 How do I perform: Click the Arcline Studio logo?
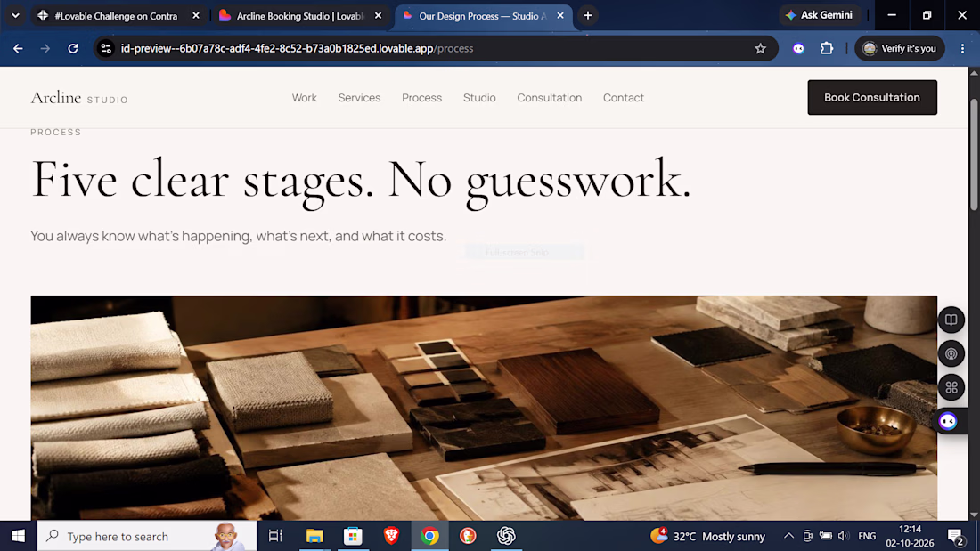point(79,98)
